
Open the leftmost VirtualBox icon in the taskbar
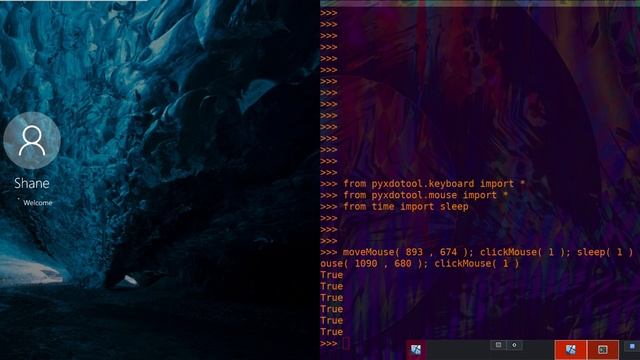[416, 350]
